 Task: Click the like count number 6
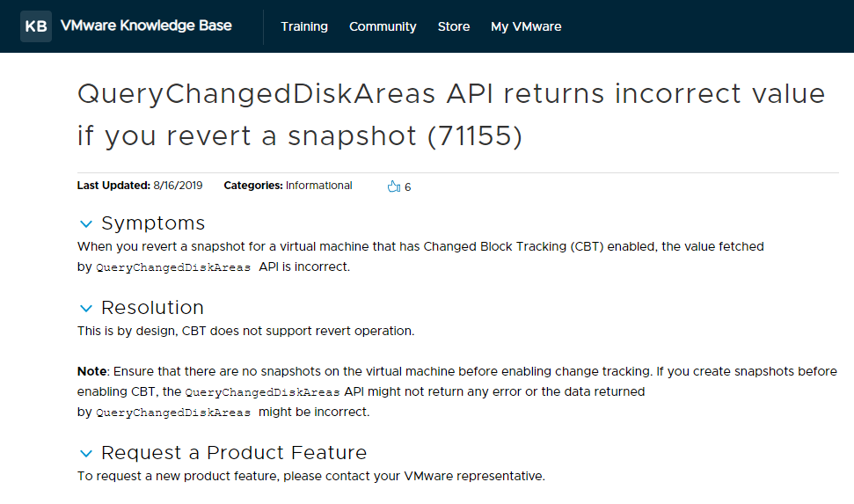click(x=407, y=186)
